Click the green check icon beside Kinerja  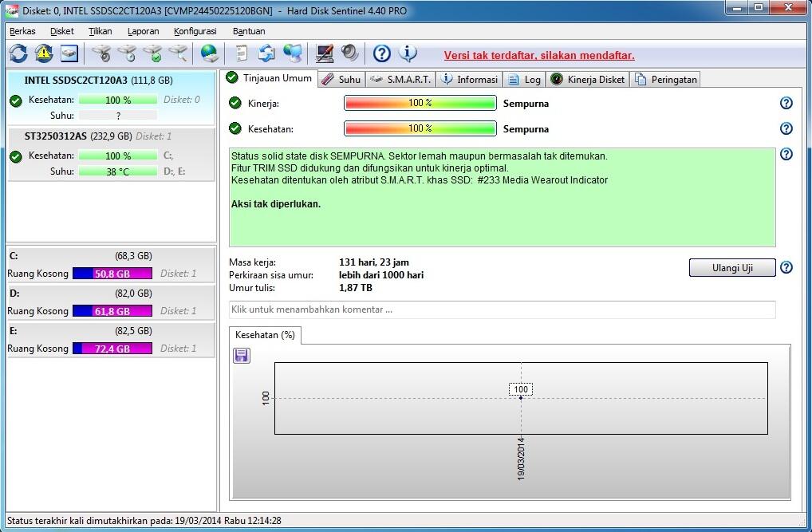click(x=235, y=103)
